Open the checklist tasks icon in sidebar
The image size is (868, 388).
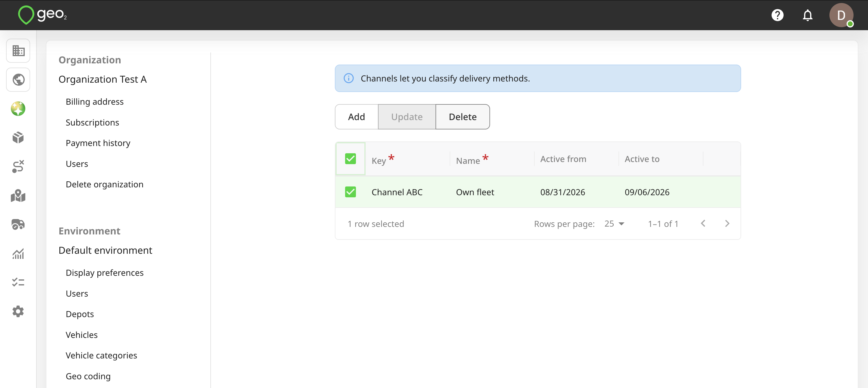click(18, 282)
